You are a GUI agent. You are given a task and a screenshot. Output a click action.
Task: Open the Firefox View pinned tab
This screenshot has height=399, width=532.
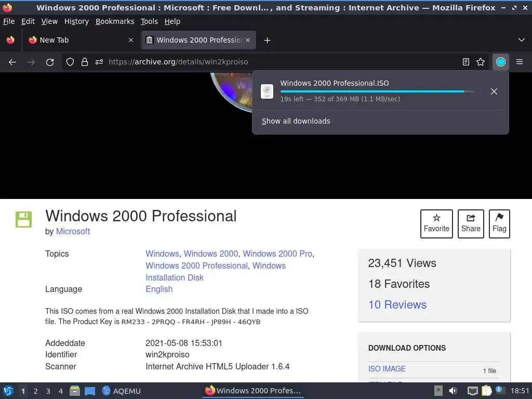pos(10,40)
